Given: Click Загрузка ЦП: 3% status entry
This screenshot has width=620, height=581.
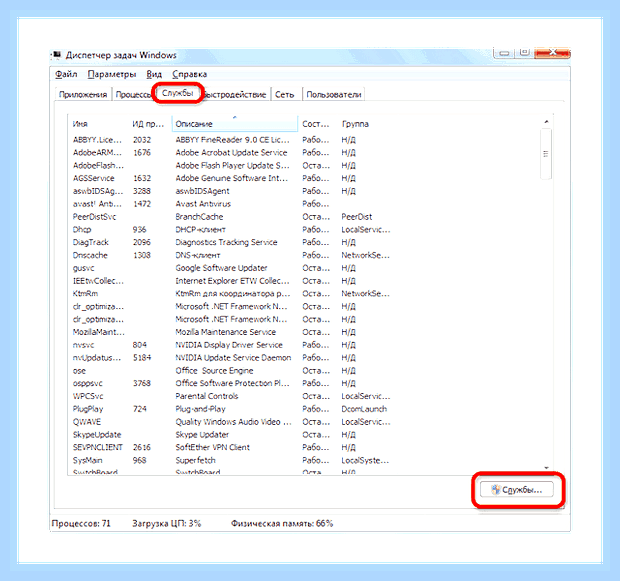Looking at the screenshot, I should pos(166,524).
